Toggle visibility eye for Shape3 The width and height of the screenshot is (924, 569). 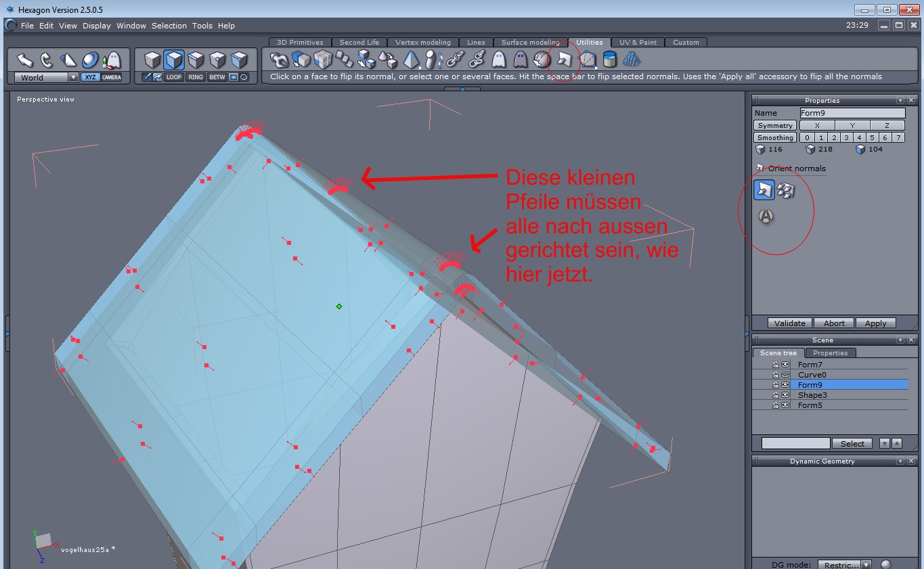click(785, 395)
